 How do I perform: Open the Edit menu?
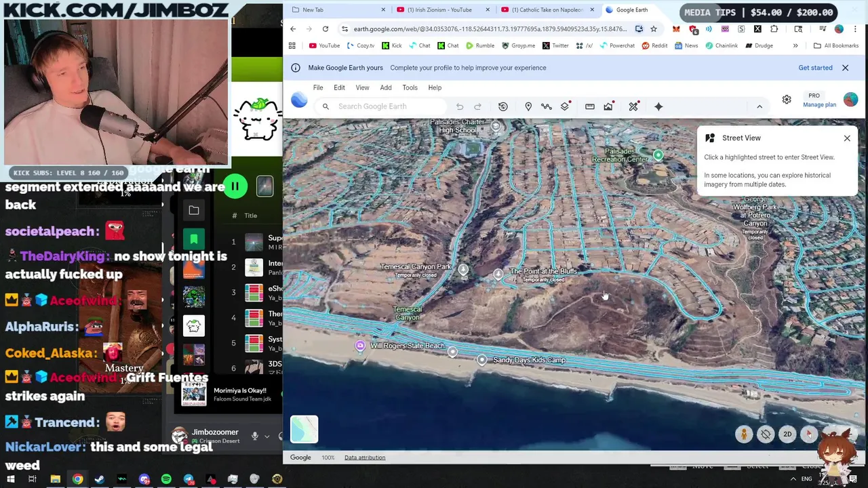[x=339, y=87]
